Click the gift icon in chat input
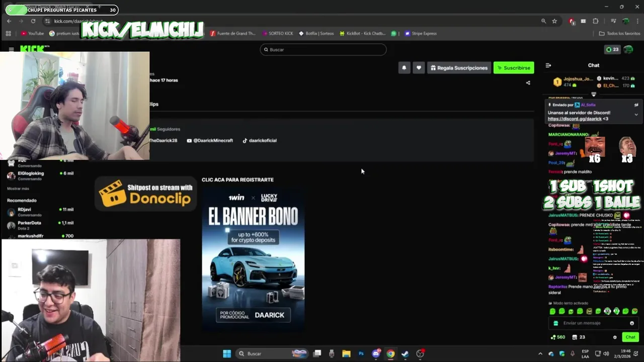Screen dimensions: 644x362 (x=555, y=323)
